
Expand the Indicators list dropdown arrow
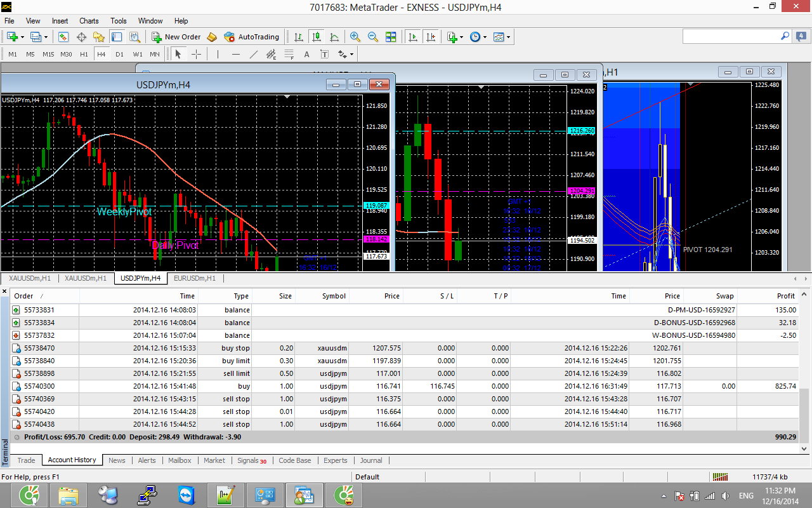click(461, 37)
